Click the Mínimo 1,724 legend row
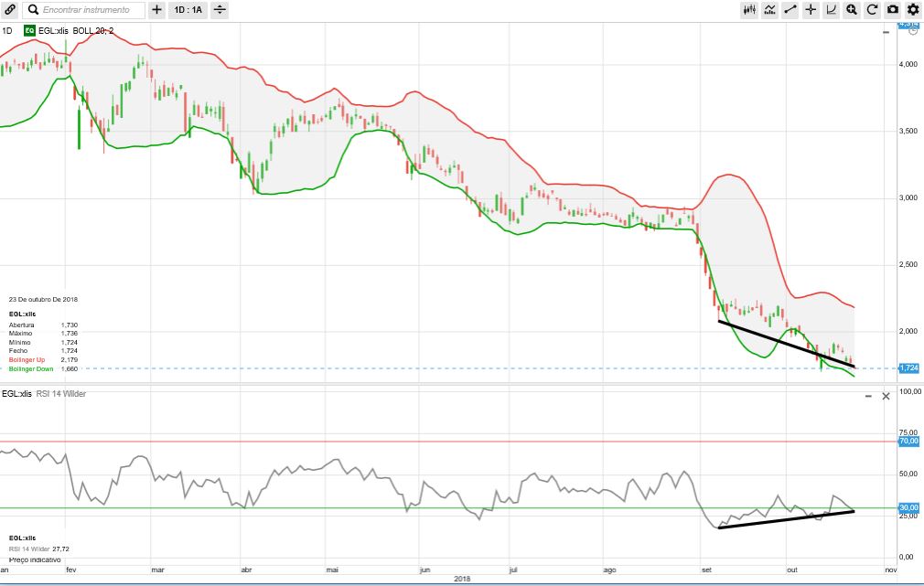 click(43, 343)
